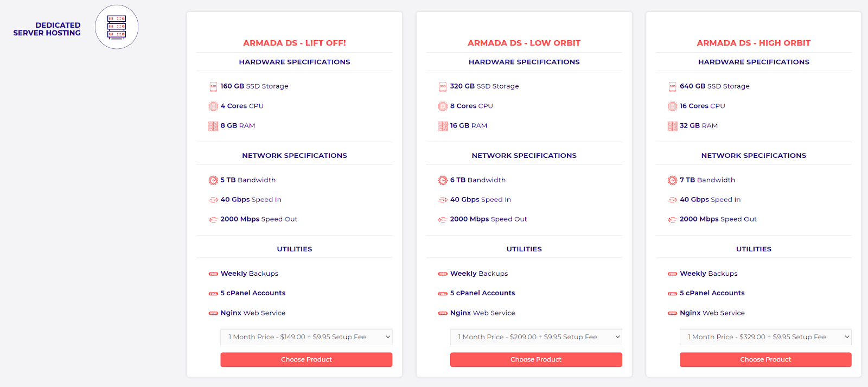Open the pricing dropdown on High Orbit plan
Image resolution: width=868 pixels, height=387 pixels.
(765, 337)
